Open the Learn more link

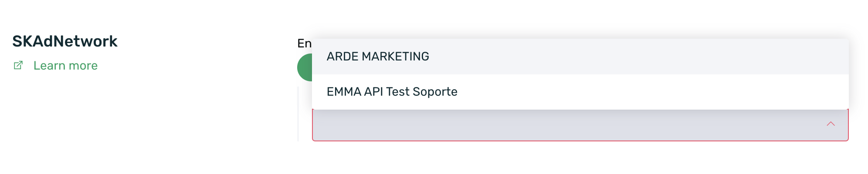[x=65, y=66]
